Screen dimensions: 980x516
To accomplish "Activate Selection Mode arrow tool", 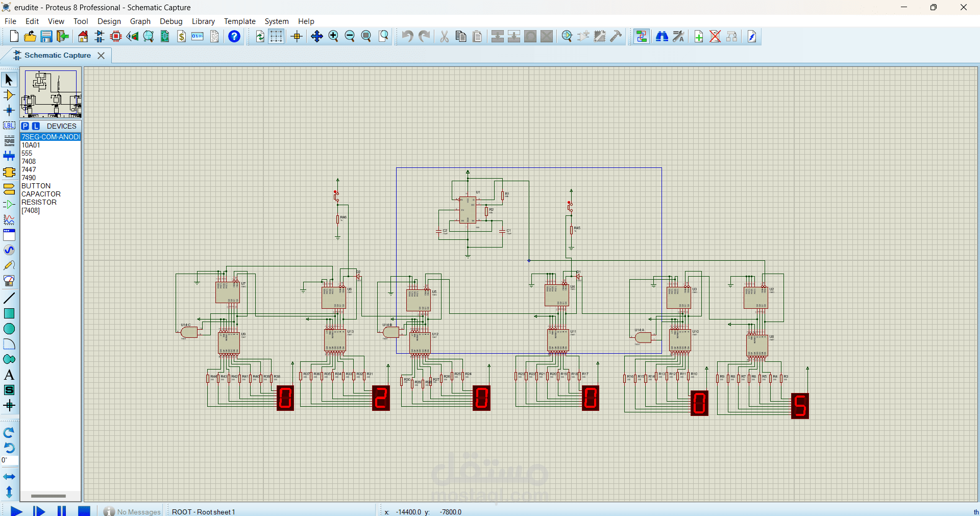I will pos(9,80).
